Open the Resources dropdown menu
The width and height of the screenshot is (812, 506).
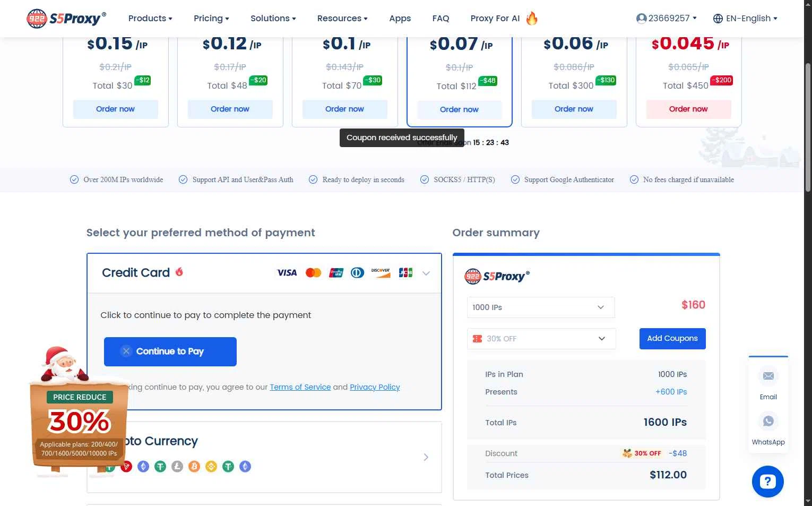click(342, 19)
